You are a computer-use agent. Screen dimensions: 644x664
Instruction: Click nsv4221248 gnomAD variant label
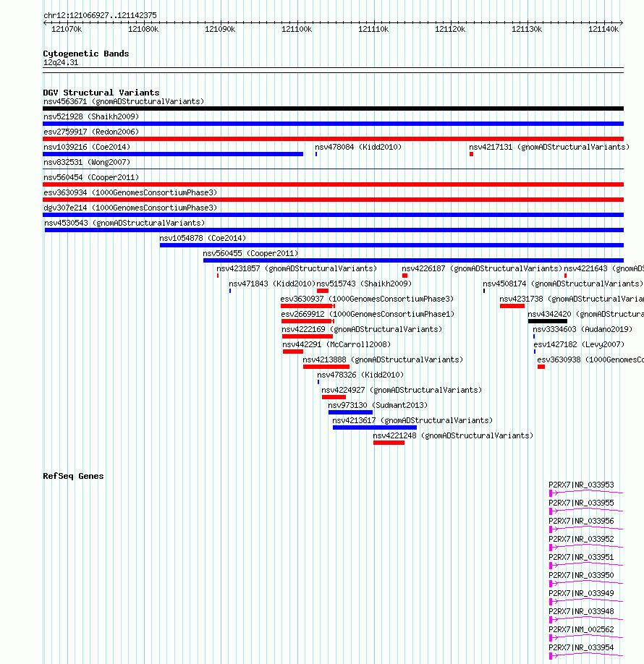453,436
